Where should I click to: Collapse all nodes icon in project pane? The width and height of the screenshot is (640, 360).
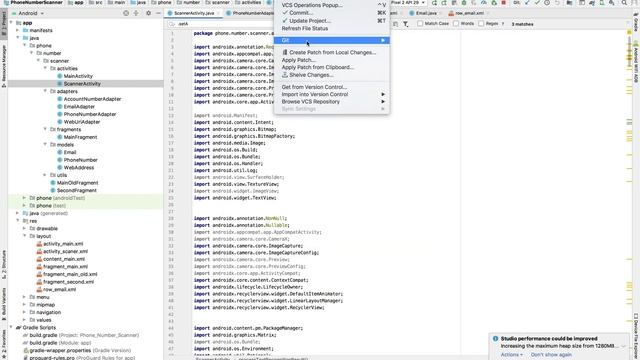[x=136, y=13]
